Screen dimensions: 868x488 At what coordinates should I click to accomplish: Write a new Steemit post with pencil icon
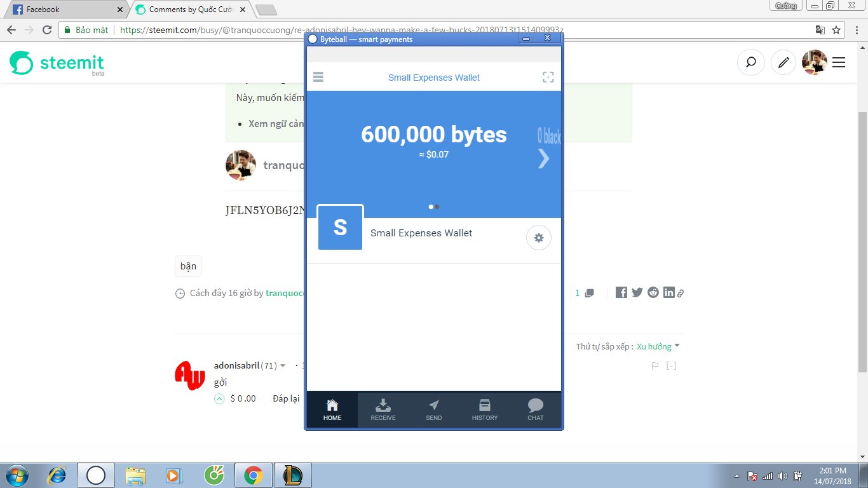[x=784, y=62]
